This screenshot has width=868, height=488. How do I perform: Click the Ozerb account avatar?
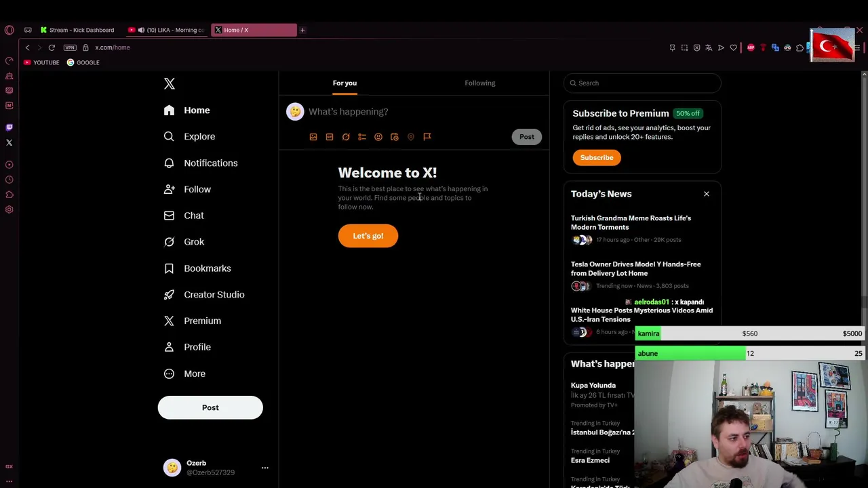coord(172,468)
